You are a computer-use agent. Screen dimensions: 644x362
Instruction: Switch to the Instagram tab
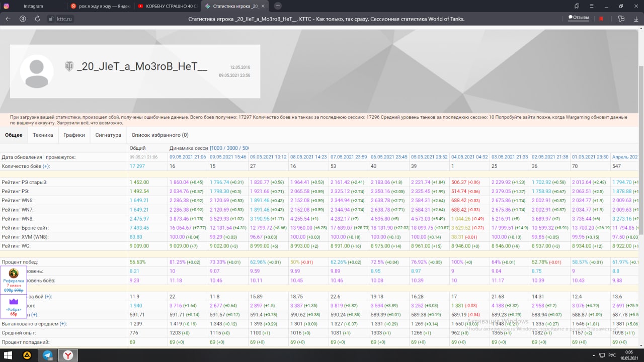33,6
